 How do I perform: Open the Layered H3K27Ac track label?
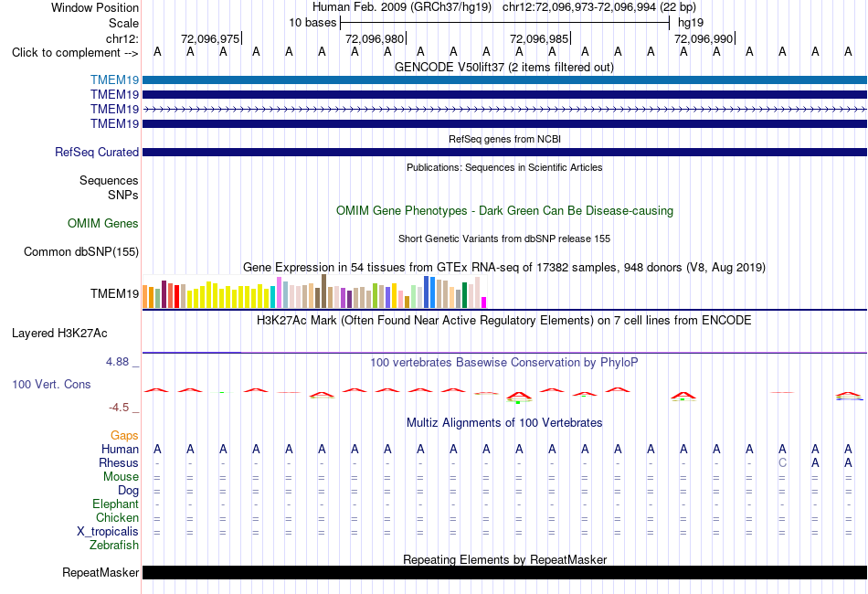[x=59, y=334]
